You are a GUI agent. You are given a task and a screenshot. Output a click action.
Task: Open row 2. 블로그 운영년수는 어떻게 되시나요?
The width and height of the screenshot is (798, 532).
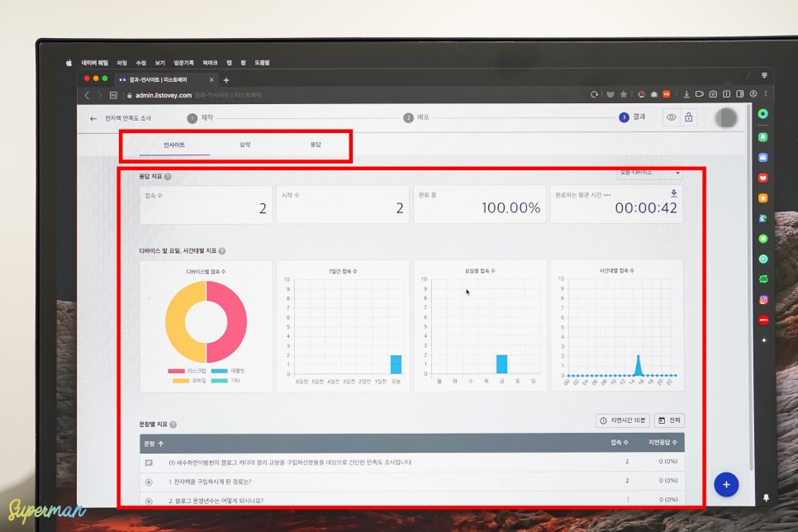[411, 500]
